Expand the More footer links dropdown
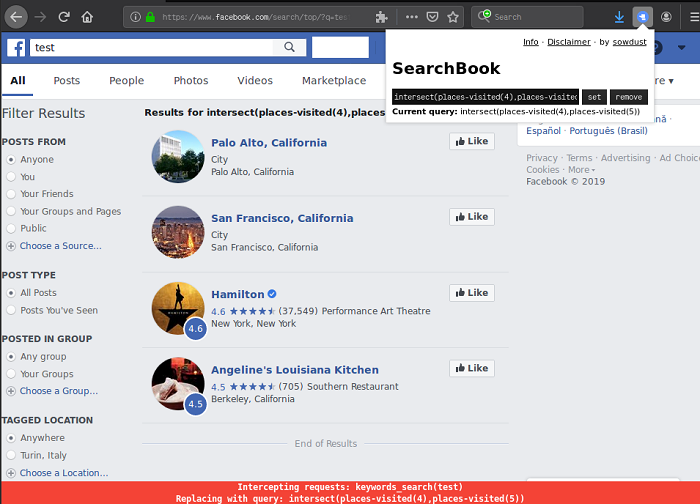The image size is (700, 504). [581, 170]
